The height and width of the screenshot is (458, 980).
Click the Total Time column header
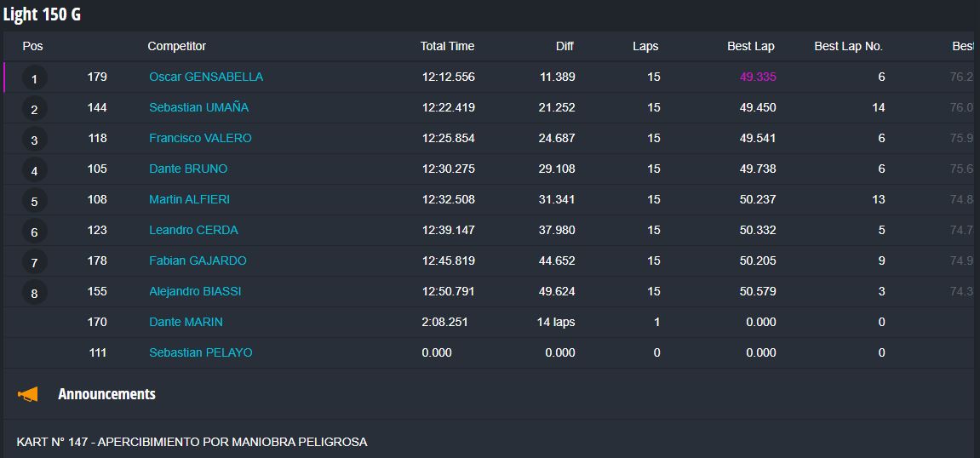click(447, 46)
